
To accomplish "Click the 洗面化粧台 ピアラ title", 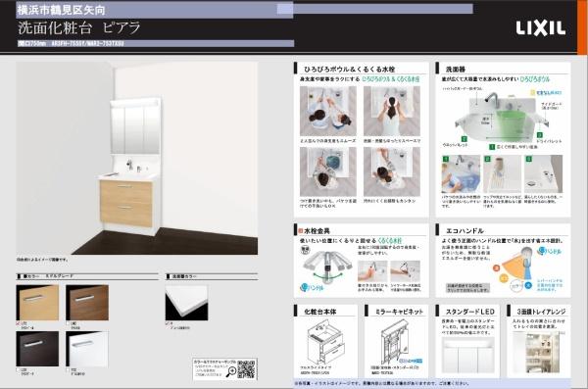I will 79,28.
